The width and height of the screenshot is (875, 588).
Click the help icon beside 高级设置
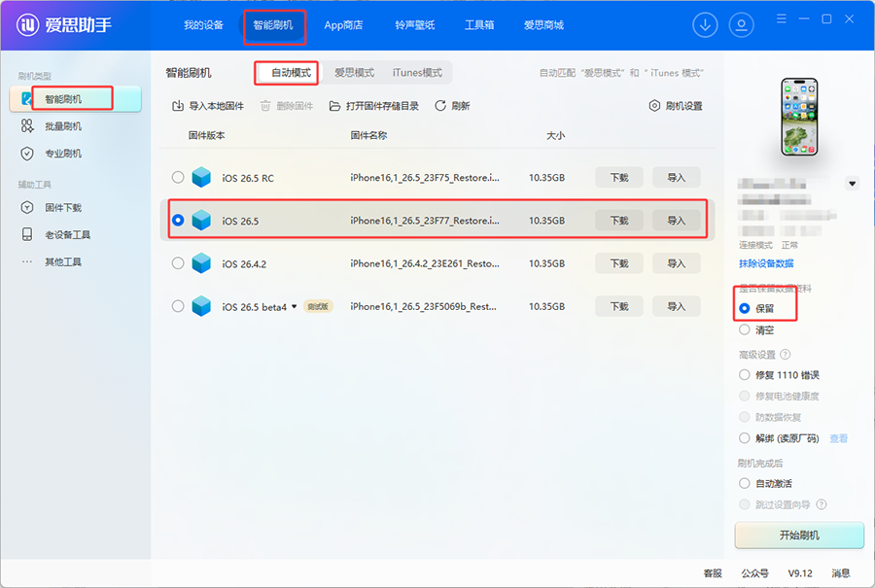[785, 354]
